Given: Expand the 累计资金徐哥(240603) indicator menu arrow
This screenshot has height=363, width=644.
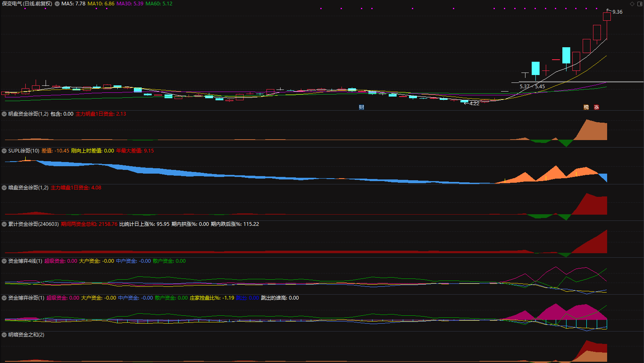Looking at the screenshot, I should click(4, 224).
